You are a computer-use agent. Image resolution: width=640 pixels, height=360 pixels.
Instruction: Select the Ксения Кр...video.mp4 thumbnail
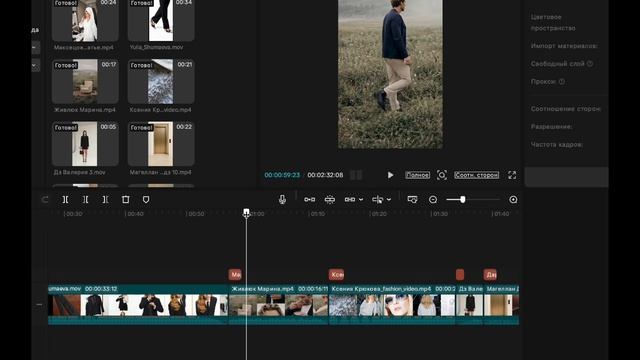click(161, 82)
